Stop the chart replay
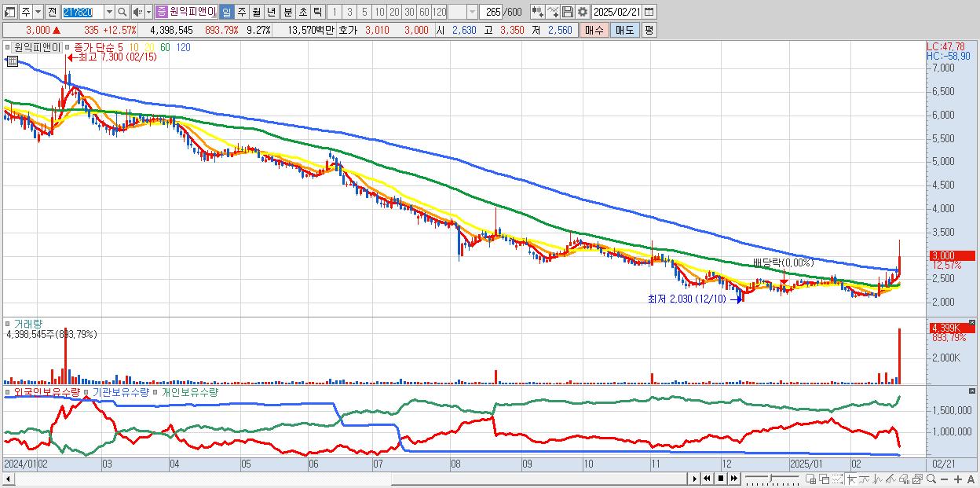This screenshot has width=980, height=488. coord(721,479)
